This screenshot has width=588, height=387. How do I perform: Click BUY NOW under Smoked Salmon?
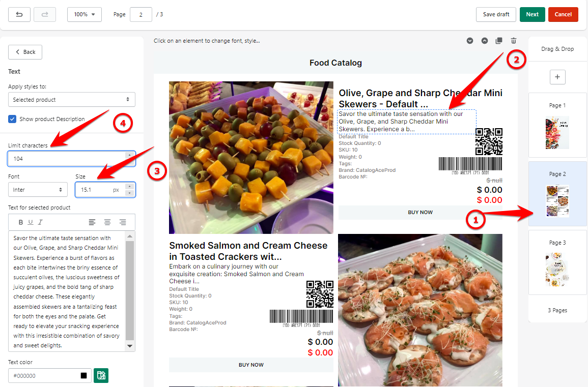[x=251, y=365]
